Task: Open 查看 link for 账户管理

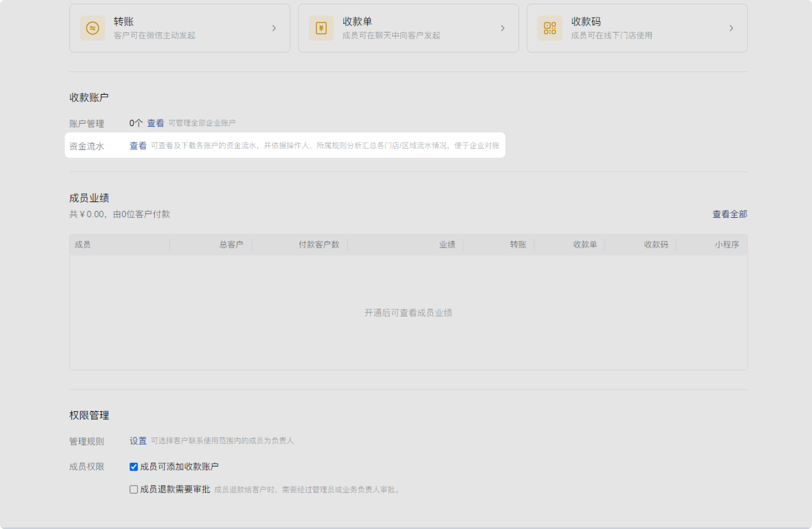Action: 155,123
